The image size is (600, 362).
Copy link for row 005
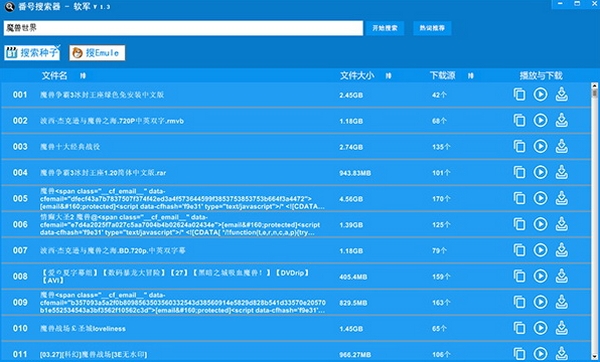point(519,198)
